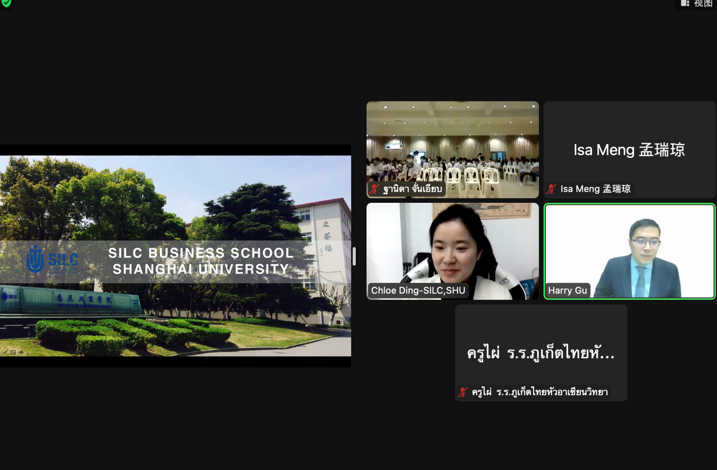
Task: Select Harry Gu's video tile
Action: (x=629, y=250)
